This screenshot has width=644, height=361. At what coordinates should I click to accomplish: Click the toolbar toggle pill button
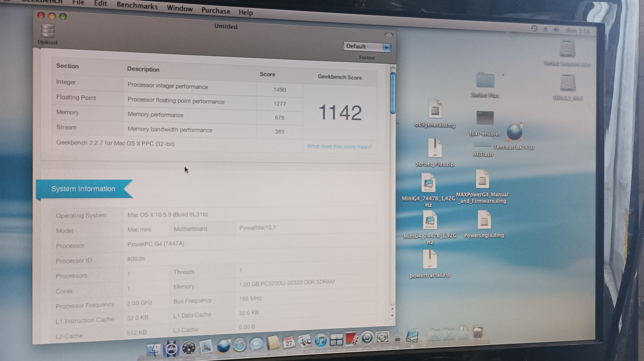(389, 35)
